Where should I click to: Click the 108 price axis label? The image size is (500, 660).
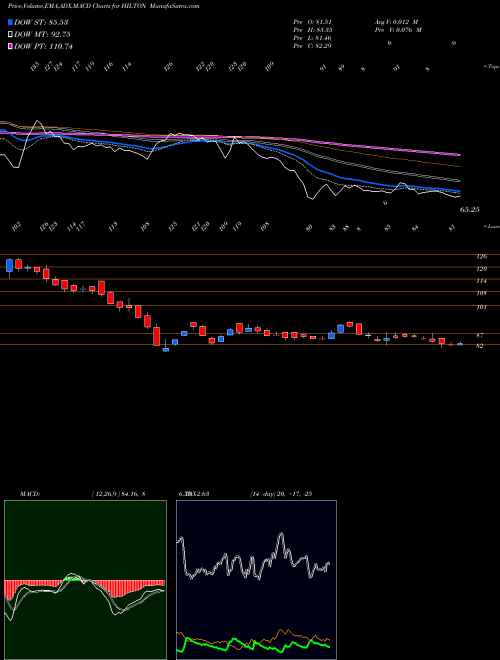coord(482,293)
